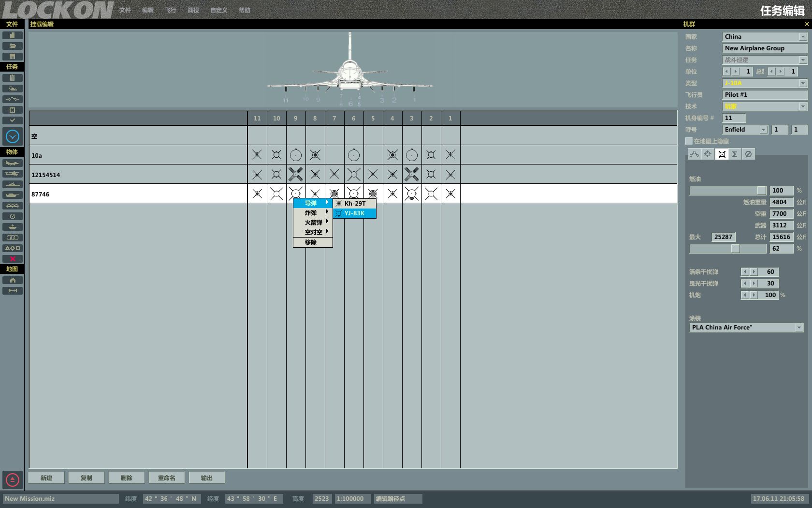Decrease flare count with left arrow
This screenshot has height=508, width=812.
[x=745, y=284]
